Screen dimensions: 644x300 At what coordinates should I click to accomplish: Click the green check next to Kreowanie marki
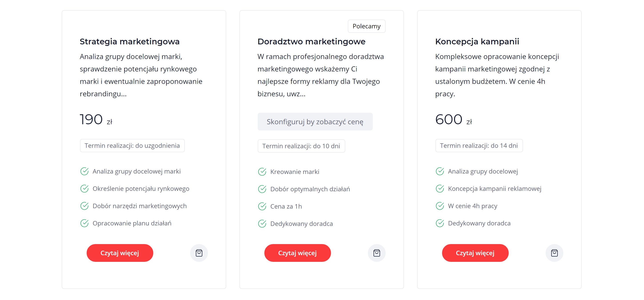point(262,172)
